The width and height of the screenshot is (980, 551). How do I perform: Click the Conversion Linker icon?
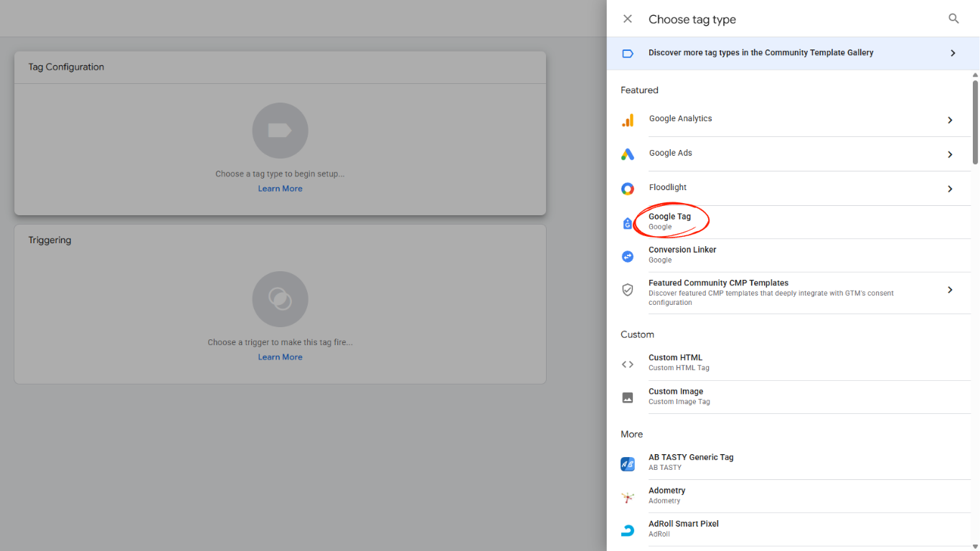[628, 255]
